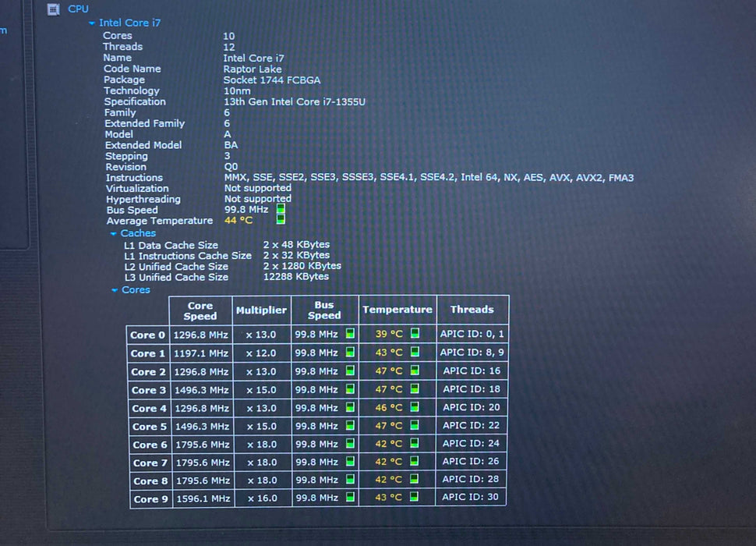Select the Temperature column header
Viewport: 756px width, 546px height.
[x=397, y=310]
